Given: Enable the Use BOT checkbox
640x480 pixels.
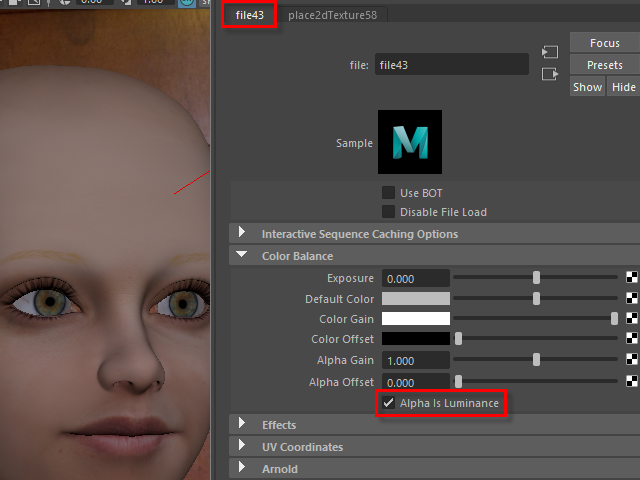Looking at the screenshot, I should [x=389, y=192].
